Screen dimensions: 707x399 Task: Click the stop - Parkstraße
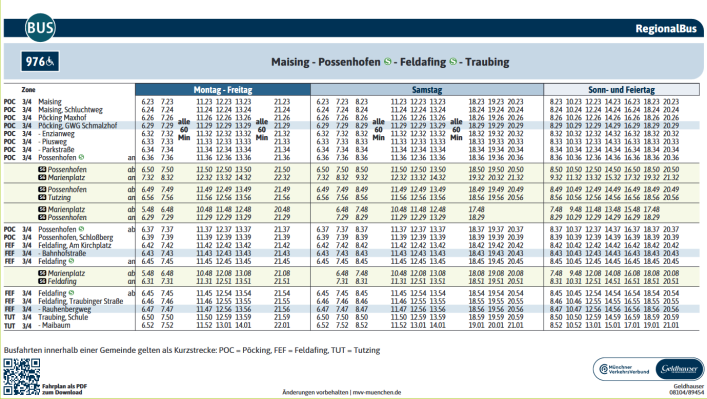tap(56, 149)
